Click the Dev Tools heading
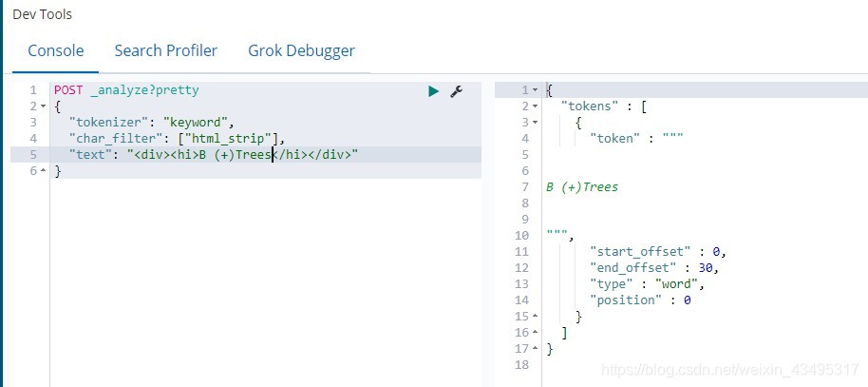Screen dimensions: 868x387 pyautogui.click(x=42, y=14)
